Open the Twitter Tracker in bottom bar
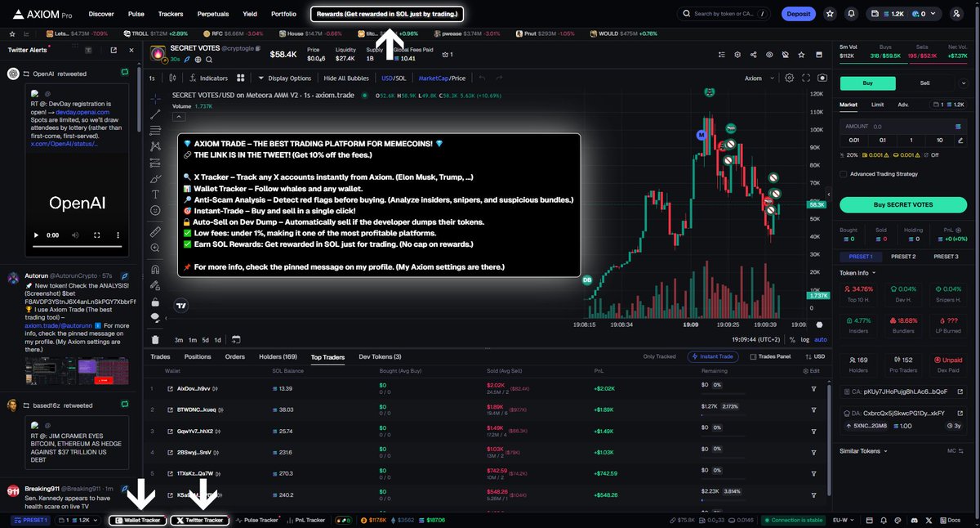Screen dimensions: 980x528 [x=200, y=520]
